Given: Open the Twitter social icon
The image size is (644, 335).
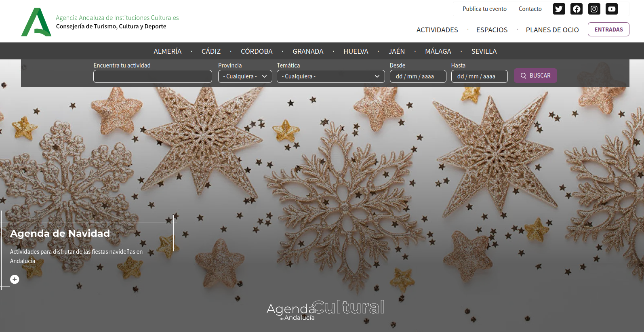Looking at the screenshot, I should pyautogui.click(x=559, y=9).
